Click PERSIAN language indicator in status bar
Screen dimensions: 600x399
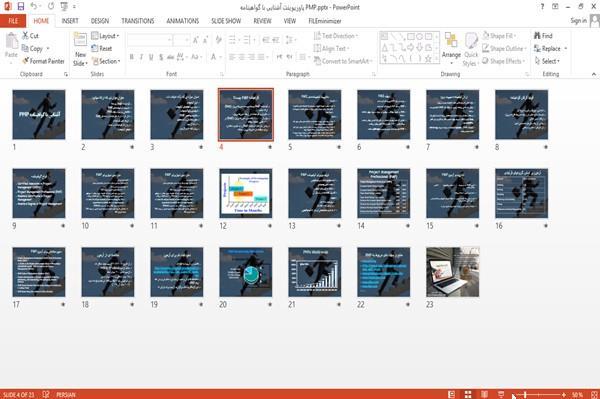(66, 394)
